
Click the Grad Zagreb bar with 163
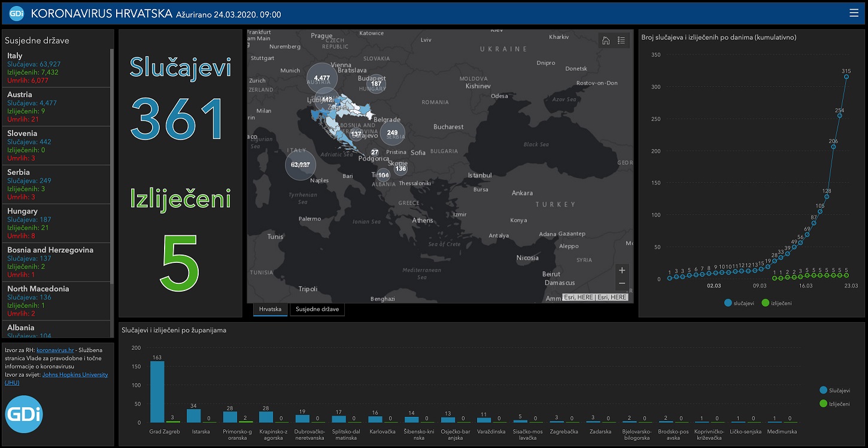(x=157, y=392)
